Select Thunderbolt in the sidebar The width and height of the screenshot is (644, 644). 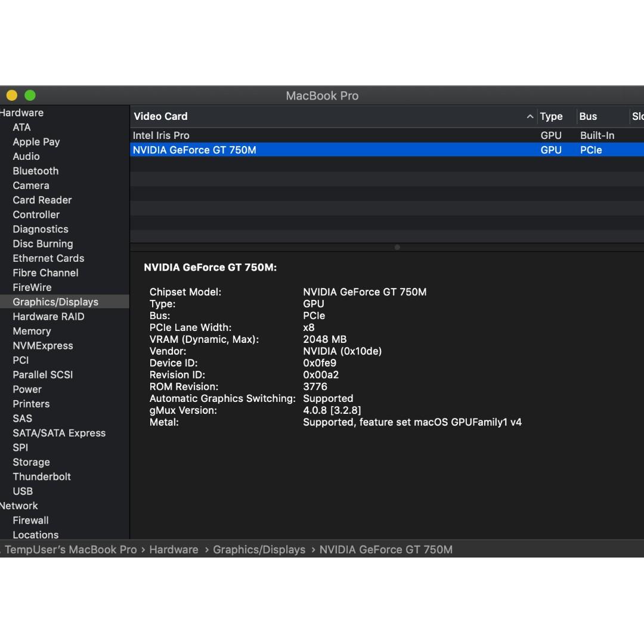[x=42, y=477]
